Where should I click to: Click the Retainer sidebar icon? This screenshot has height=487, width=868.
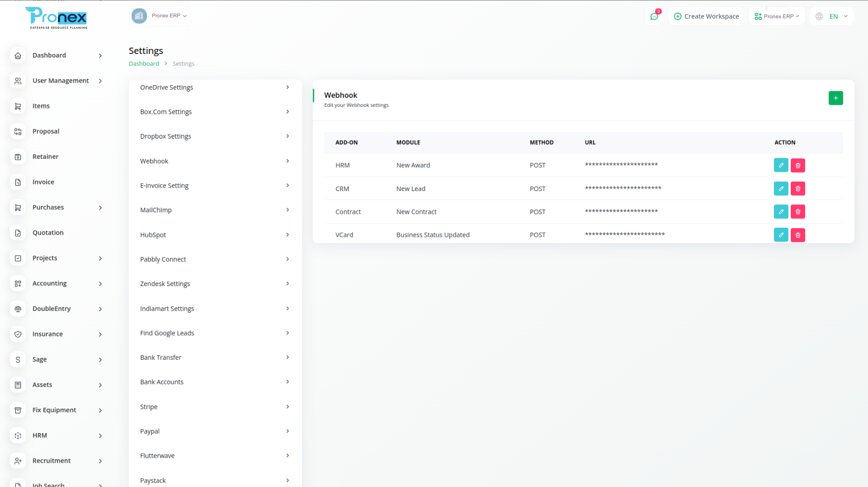tap(18, 157)
